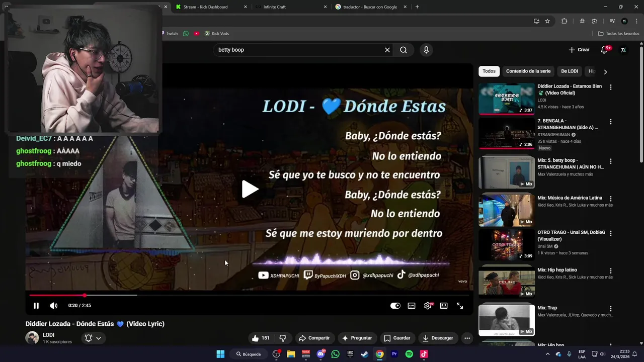Open the Windows Start menu
Screen dimensions: 644x362
220,354
